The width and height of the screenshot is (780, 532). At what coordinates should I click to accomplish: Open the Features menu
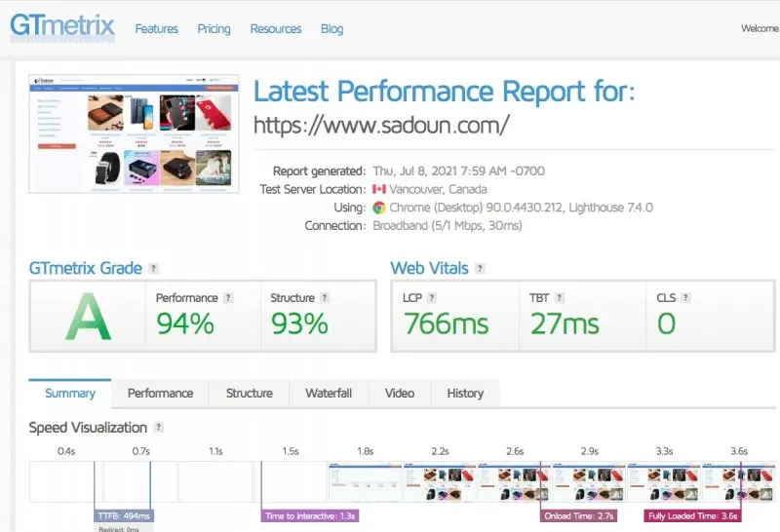156,29
